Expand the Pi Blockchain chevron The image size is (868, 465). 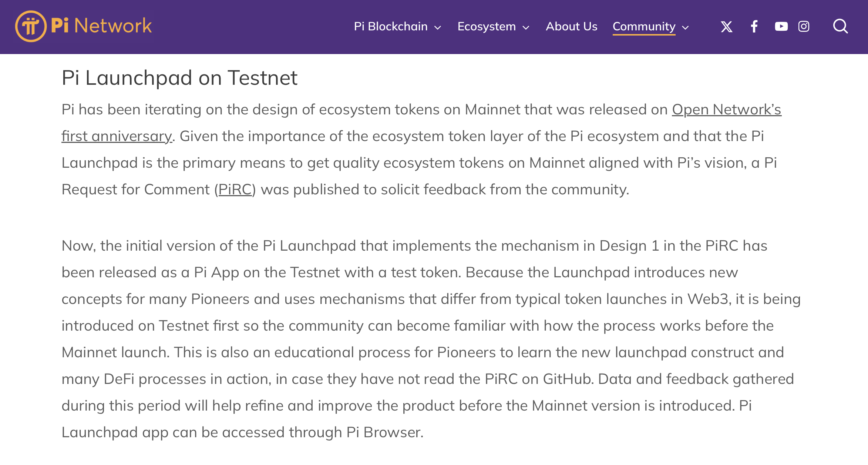(x=438, y=28)
